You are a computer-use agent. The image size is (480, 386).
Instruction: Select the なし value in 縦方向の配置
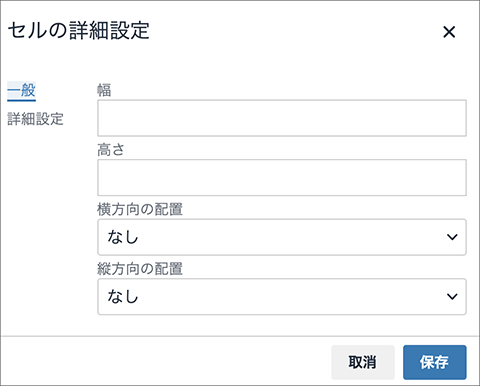coord(123,296)
